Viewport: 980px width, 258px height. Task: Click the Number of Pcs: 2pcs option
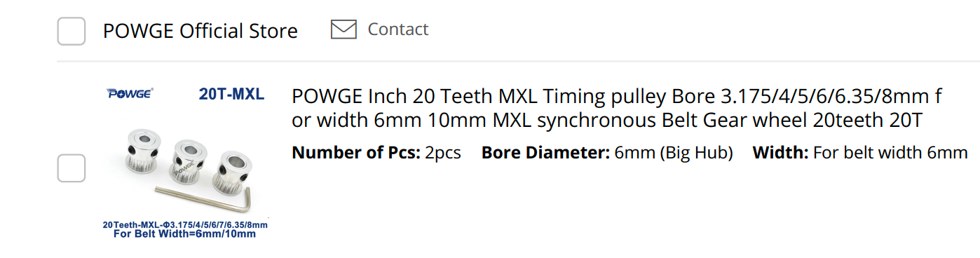(x=376, y=152)
